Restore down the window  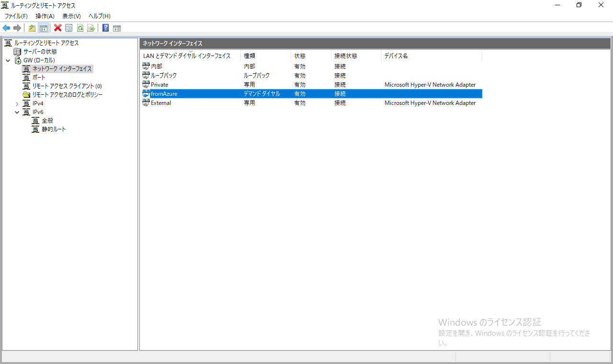click(x=579, y=5)
